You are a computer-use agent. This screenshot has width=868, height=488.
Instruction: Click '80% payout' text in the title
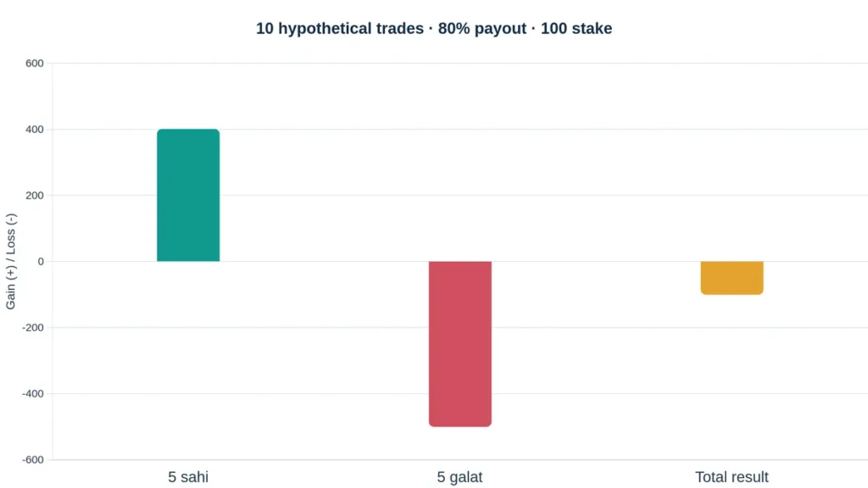click(482, 29)
